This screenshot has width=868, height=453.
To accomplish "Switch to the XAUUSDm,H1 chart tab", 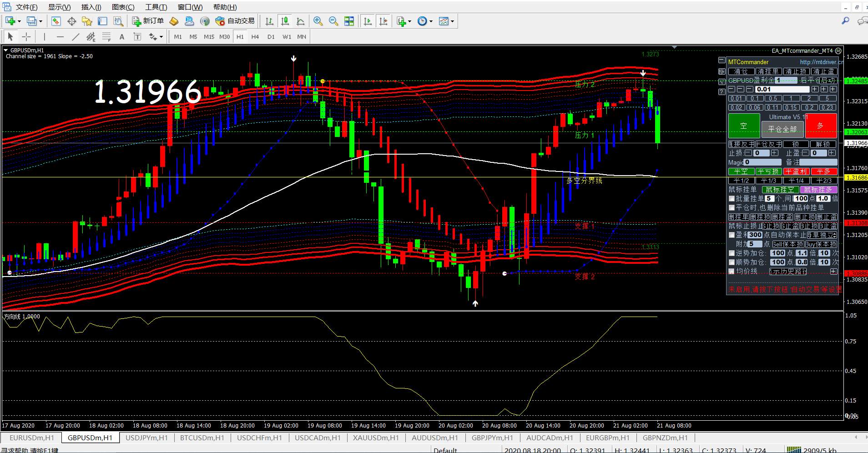I will 376,438.
